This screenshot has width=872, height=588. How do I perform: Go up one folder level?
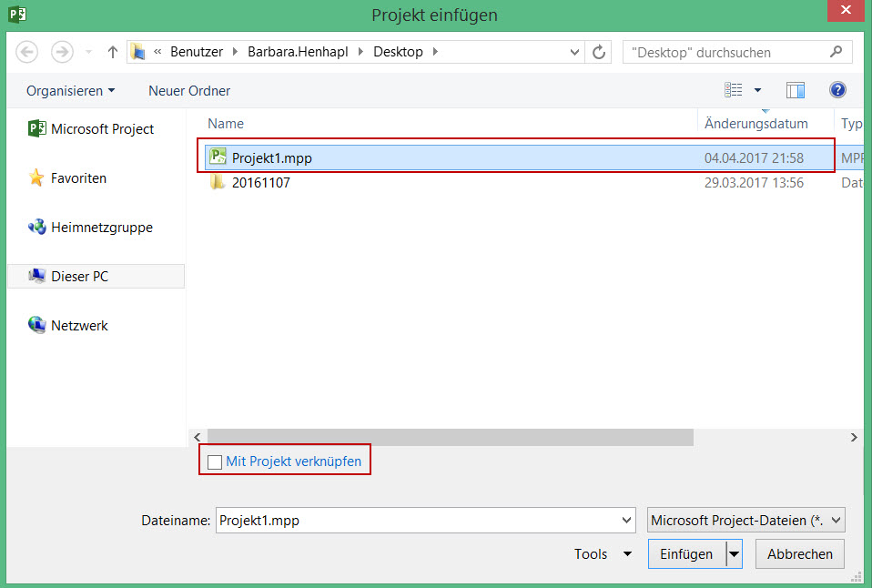pyautogui.click(x=113, y=52)
